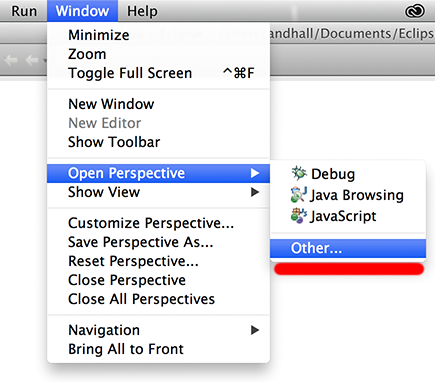The height and width of the screenshot is (382, 435).
Task: Select Other... in perspective submenu
Action: 348,248
